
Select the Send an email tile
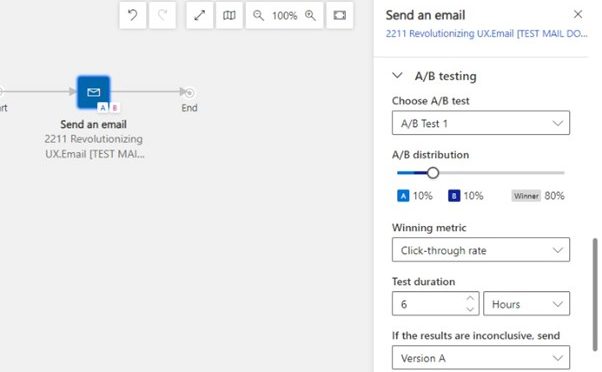(94, 93)
